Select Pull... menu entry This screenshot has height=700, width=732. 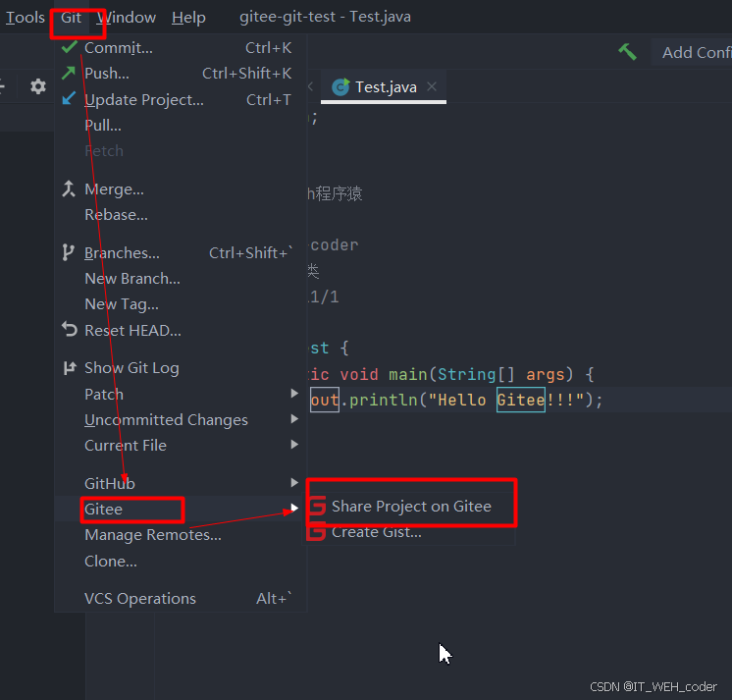(x=181, y=125)
